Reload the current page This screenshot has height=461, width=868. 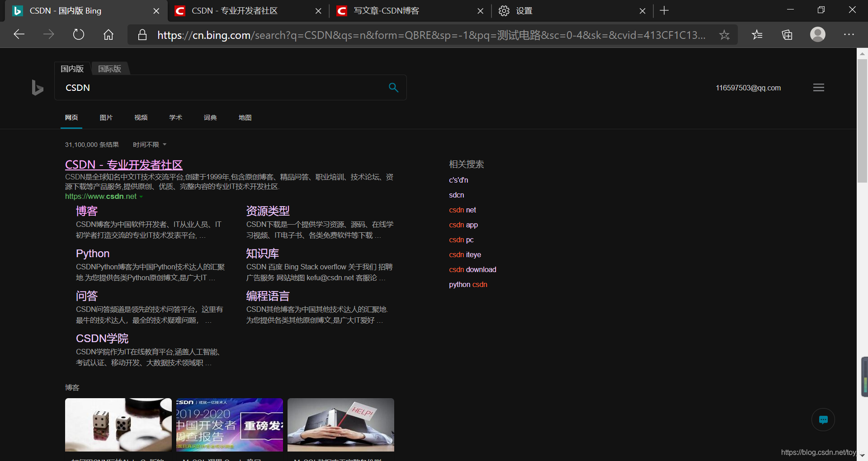[79, 34]
